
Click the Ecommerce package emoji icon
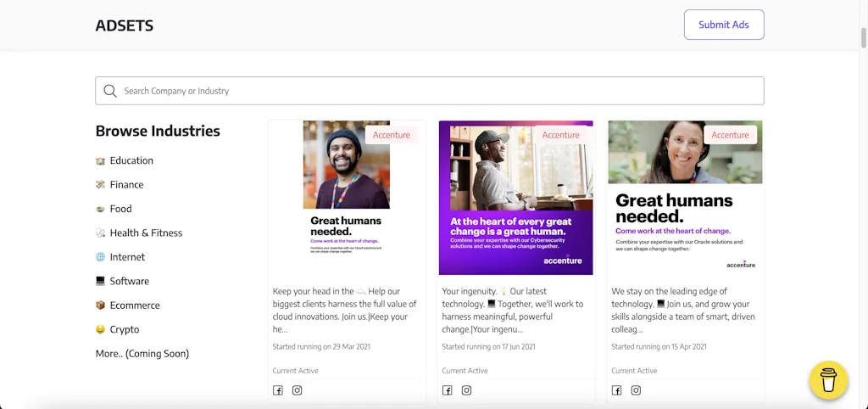point(100,305)
